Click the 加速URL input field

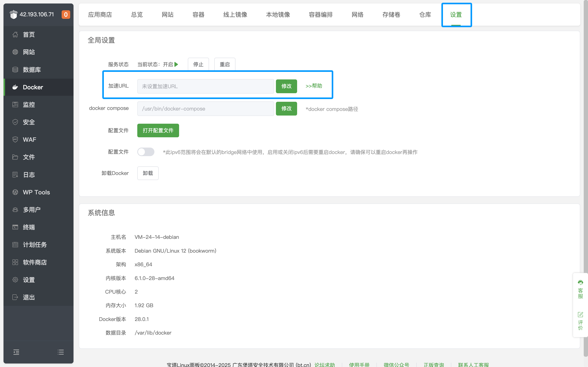(x=205, y=86)
